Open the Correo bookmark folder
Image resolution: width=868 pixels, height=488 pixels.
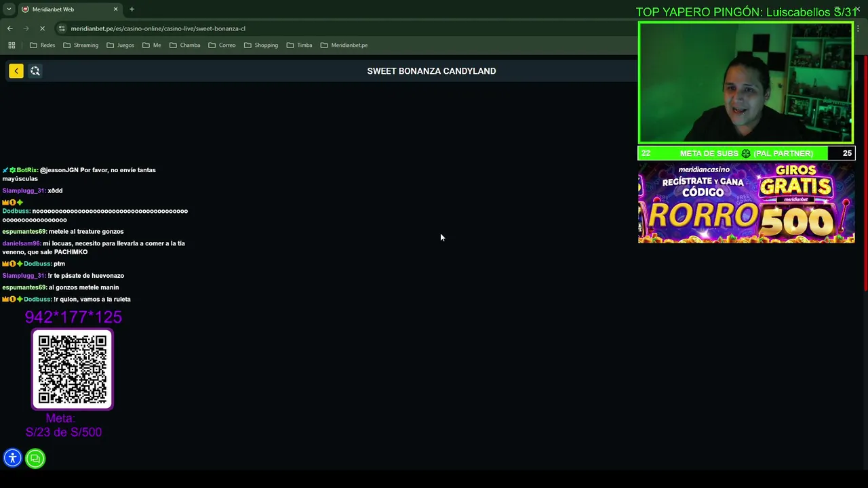coord(222,45)
